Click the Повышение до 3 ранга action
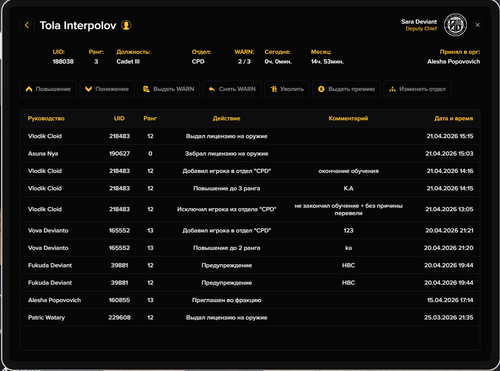Image resolution: width=500 pixels, height=371 pixels. 227,188
